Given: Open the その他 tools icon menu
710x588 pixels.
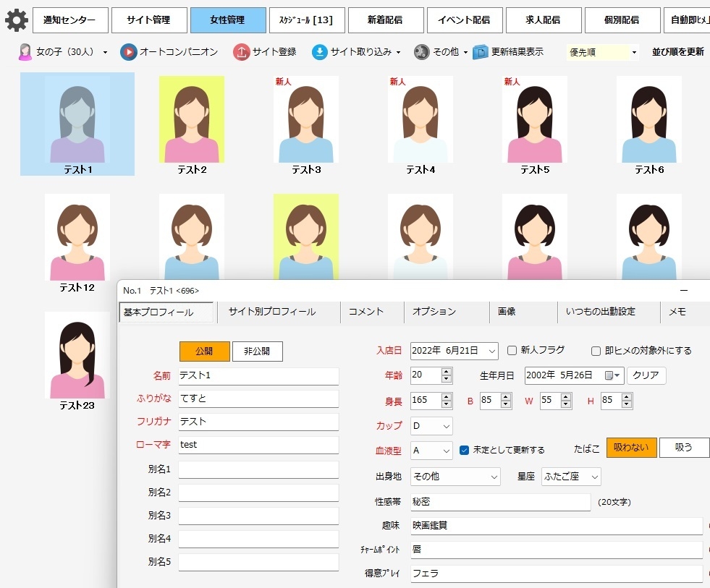Looking at the screenshot, I should 421,52.
